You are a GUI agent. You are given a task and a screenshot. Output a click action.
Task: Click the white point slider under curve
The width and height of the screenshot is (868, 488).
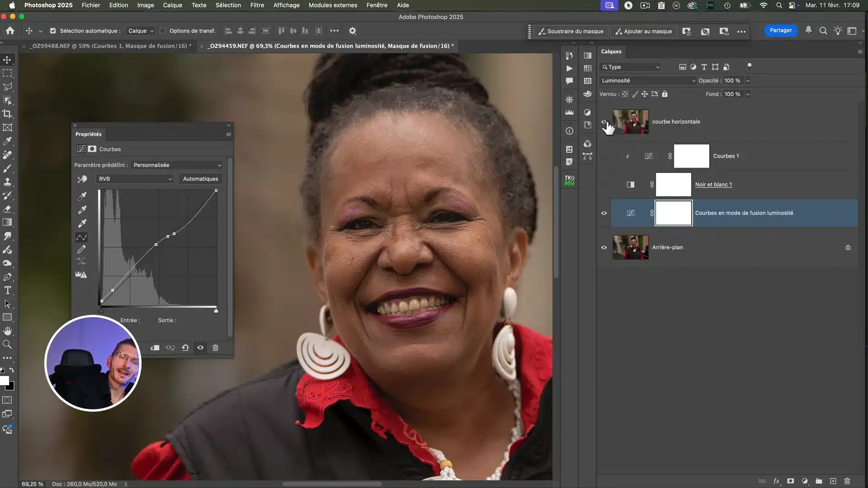216,310
